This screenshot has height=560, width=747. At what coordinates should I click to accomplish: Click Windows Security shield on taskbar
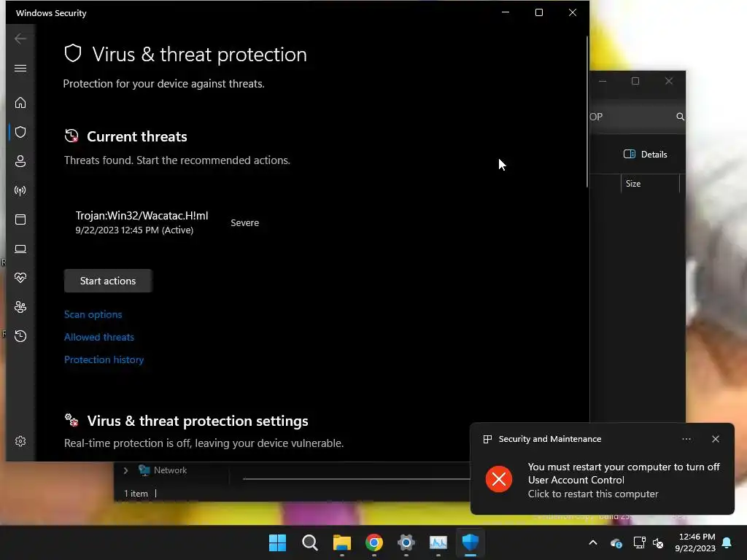[471, 542]
